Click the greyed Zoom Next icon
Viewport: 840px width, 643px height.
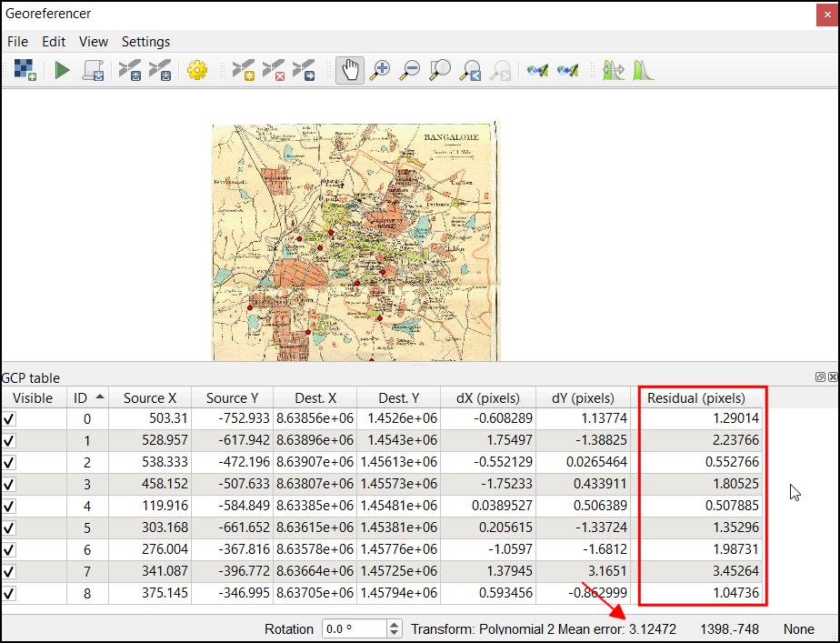coord(501,70)
